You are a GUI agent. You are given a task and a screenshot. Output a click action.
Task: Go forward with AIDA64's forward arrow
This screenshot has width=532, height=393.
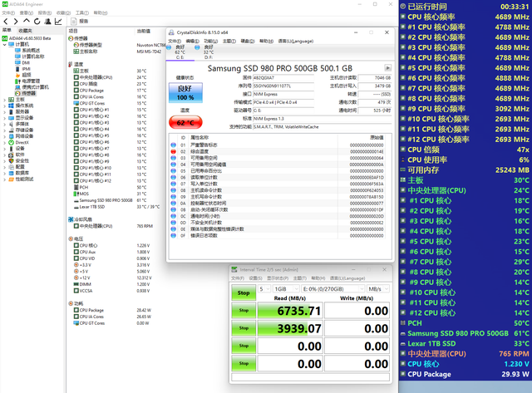coord(16,22)
